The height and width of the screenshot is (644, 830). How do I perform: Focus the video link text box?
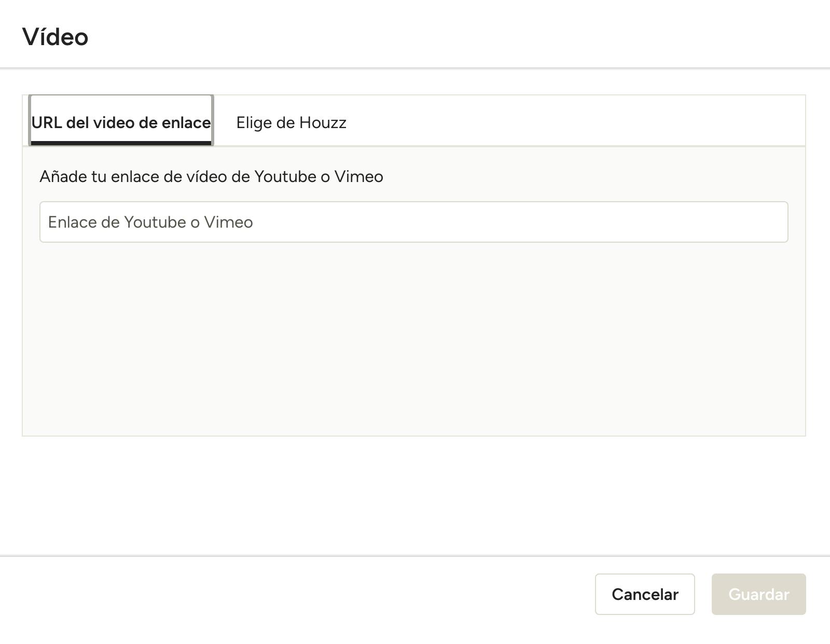tap(414, 222)
